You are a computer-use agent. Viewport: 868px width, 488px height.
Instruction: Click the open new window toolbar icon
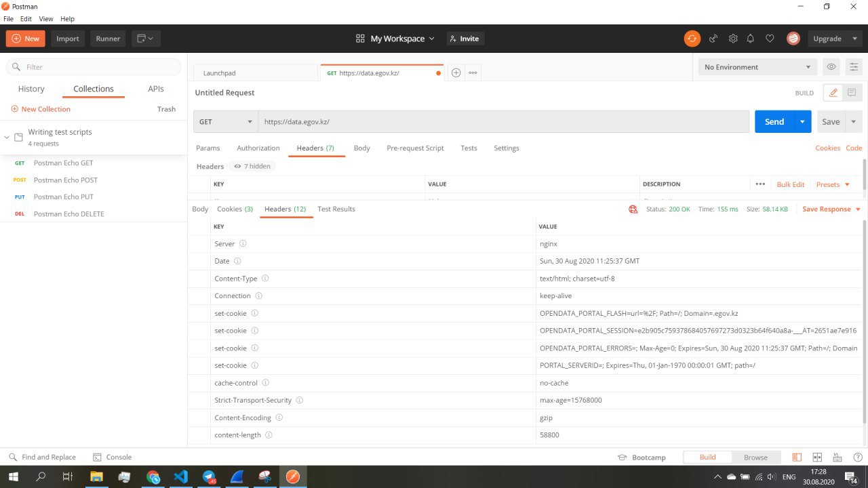pos(145,39)
